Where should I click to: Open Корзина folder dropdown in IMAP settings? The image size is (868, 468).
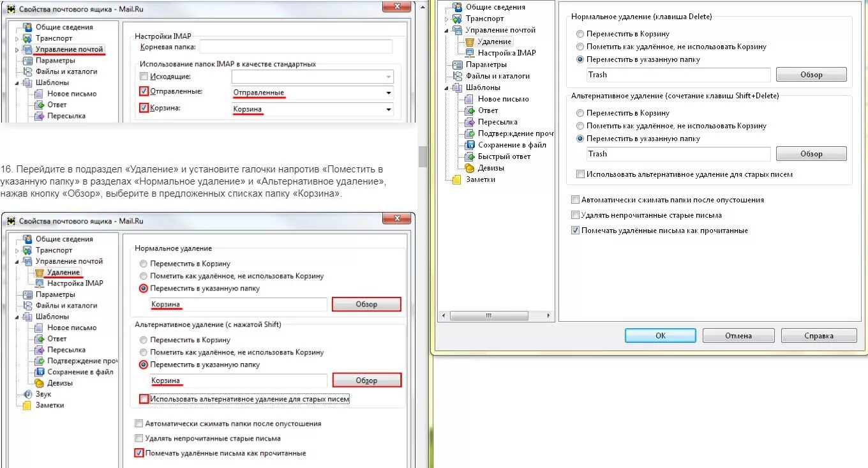(388, 109)
